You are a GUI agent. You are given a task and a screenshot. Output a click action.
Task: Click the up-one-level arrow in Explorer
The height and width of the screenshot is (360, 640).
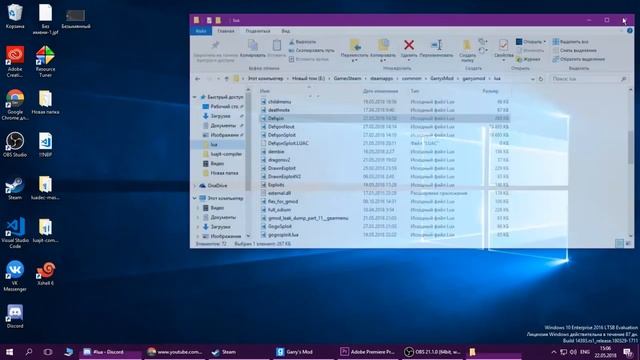(x=227, y=79)
